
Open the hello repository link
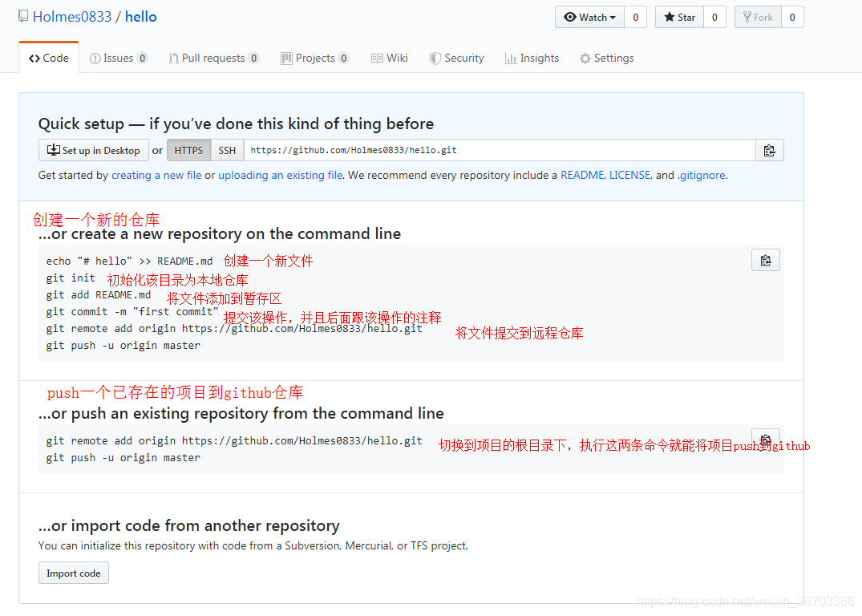click(x=141, y=17)
